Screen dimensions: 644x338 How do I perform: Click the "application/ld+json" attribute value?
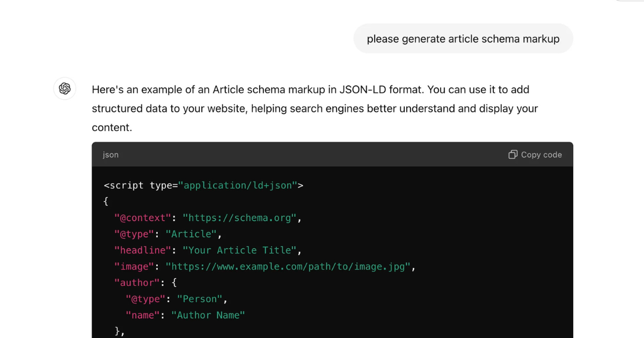tap(238, 186)
